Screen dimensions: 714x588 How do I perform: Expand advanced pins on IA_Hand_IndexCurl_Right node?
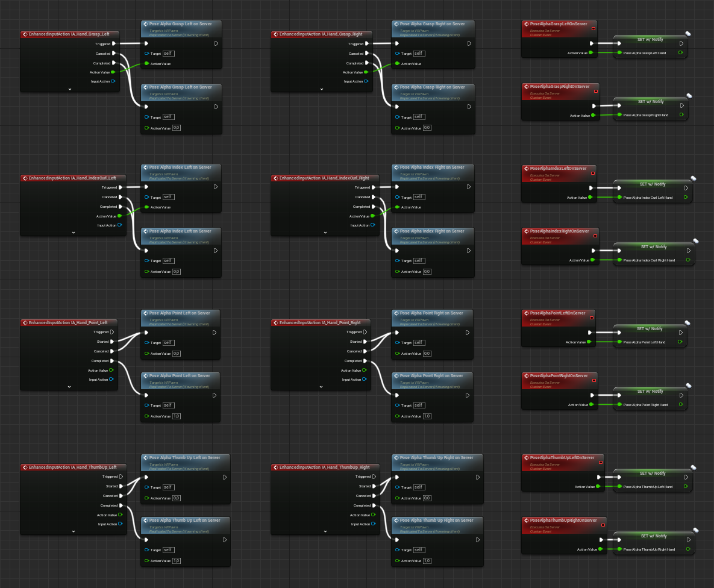tap(325, 233)
